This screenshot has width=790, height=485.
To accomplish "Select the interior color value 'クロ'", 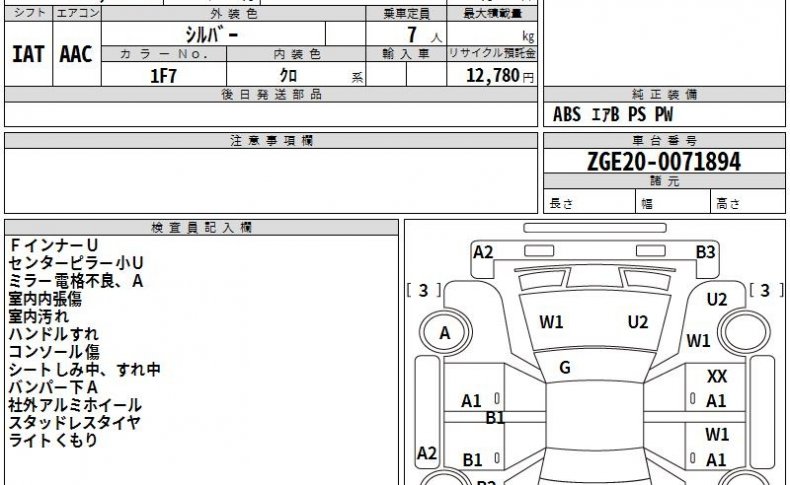I will 288,76.
